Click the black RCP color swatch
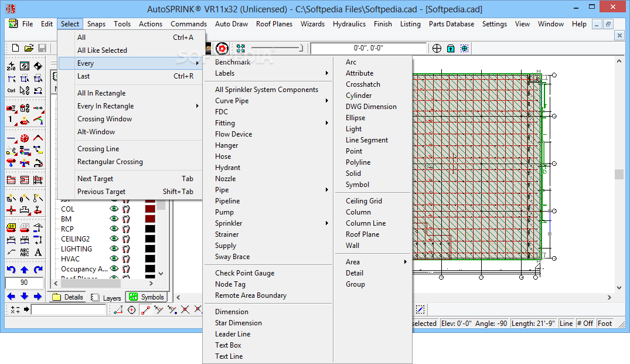630x364 pixels. (150, 229)
